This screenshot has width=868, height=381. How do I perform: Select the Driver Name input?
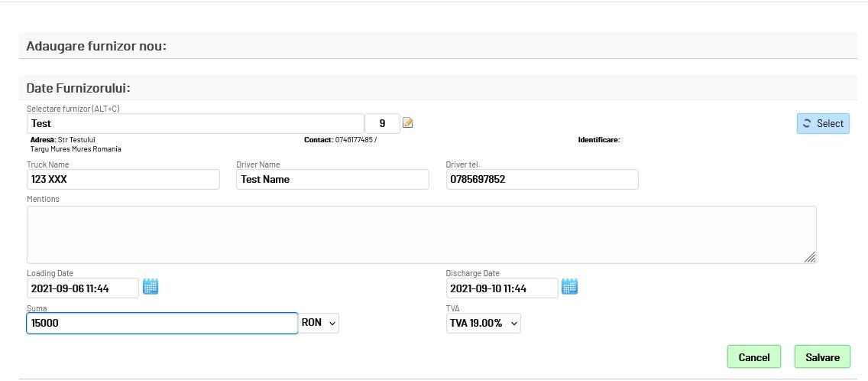(x=332, y=179)
